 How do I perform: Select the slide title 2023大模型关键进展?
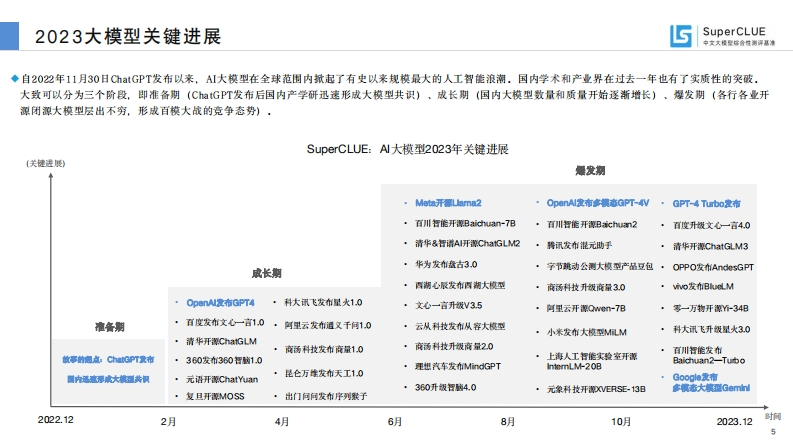[128, 36]
